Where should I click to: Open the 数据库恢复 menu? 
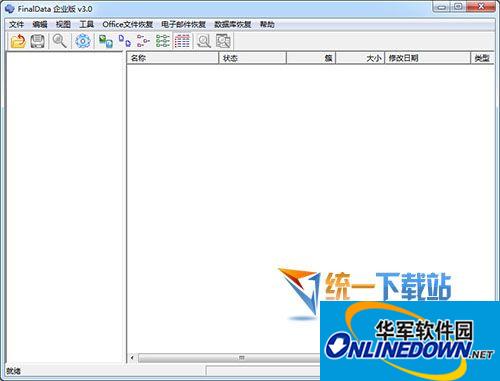pos(232,24)
